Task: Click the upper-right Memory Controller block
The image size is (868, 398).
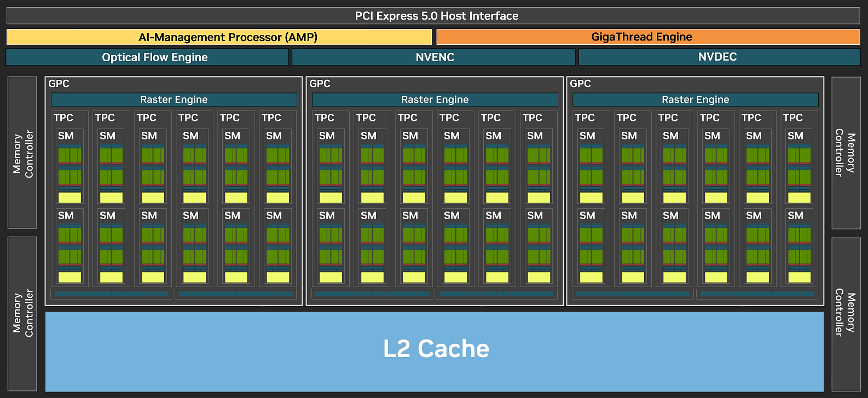Action: 846,153
